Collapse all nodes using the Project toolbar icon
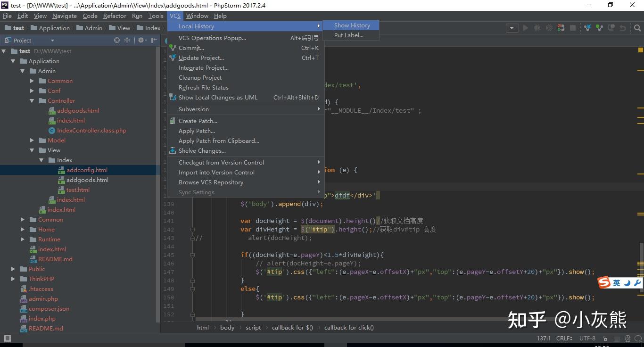The image size is (644, 347). point(127,40)
